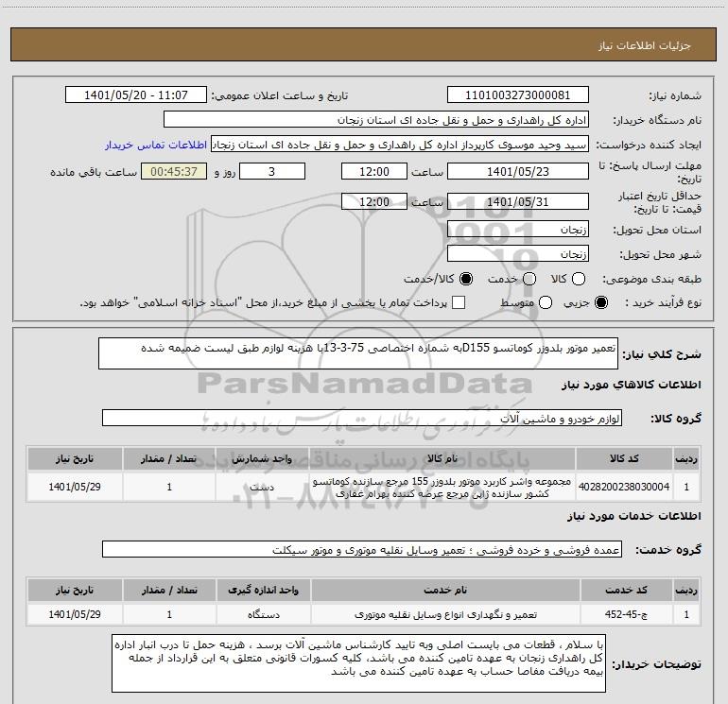Click the delivery city field زنجان
728x704 pixels.
point(518,253)
